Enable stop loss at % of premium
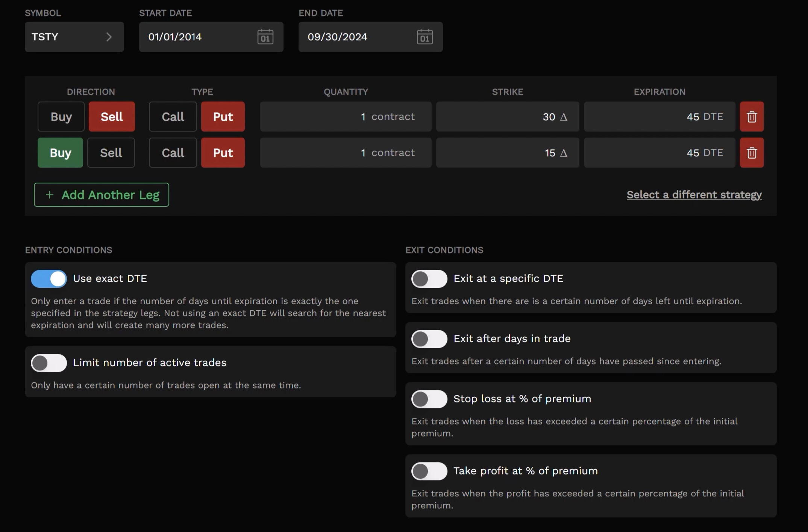808x532 pixels. (x=429, y=399)
